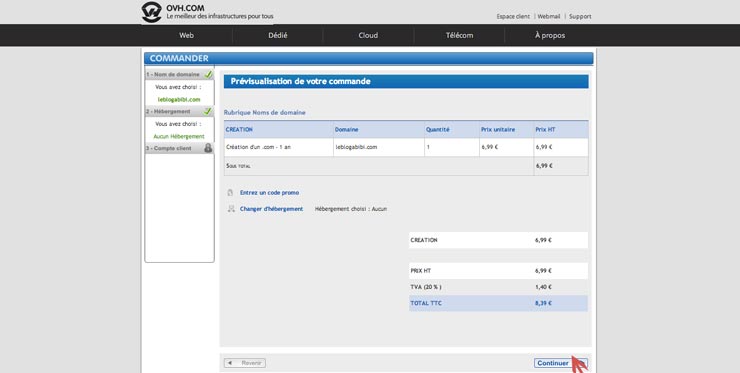
Task: Open the Support link
Action: pyautogui.click(x=580, y=17)
